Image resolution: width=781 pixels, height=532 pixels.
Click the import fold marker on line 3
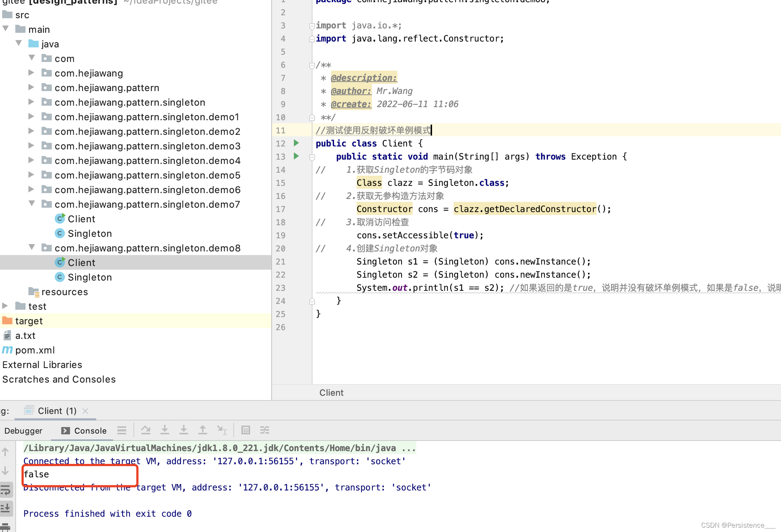point(312,26)
